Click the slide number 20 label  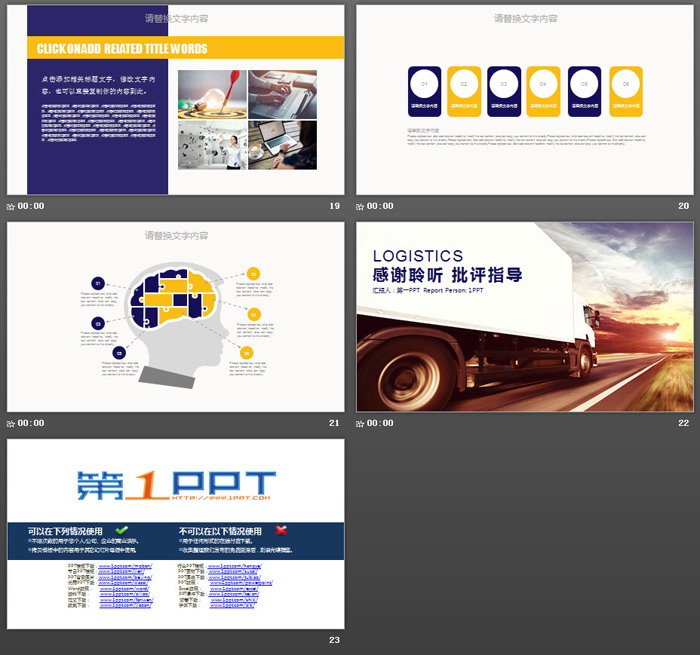684,206
